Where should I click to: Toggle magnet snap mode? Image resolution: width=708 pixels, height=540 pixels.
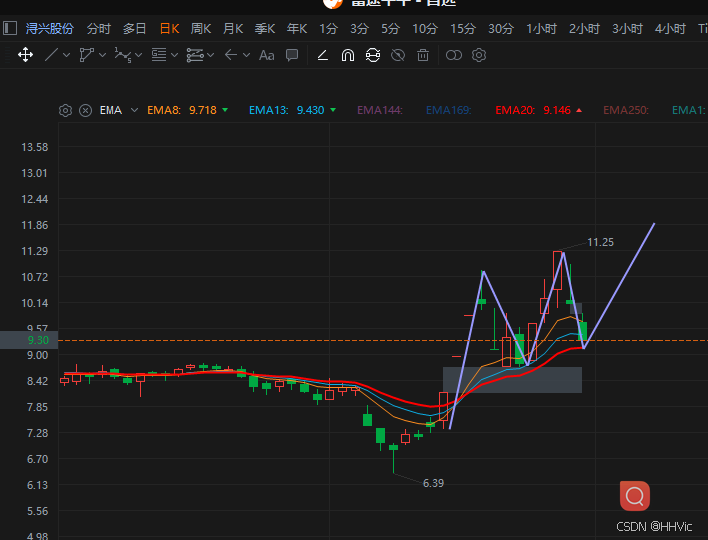[348, 55]
